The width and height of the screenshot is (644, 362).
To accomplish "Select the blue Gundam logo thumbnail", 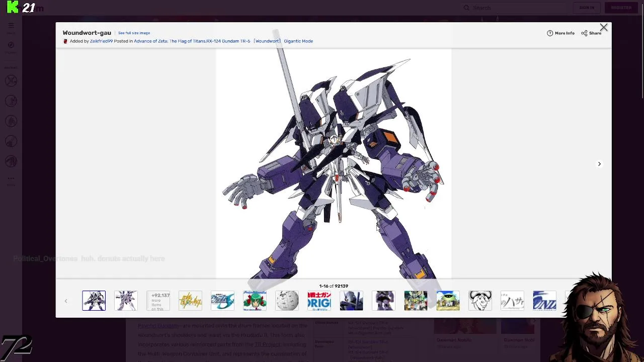I will [222, 301].
